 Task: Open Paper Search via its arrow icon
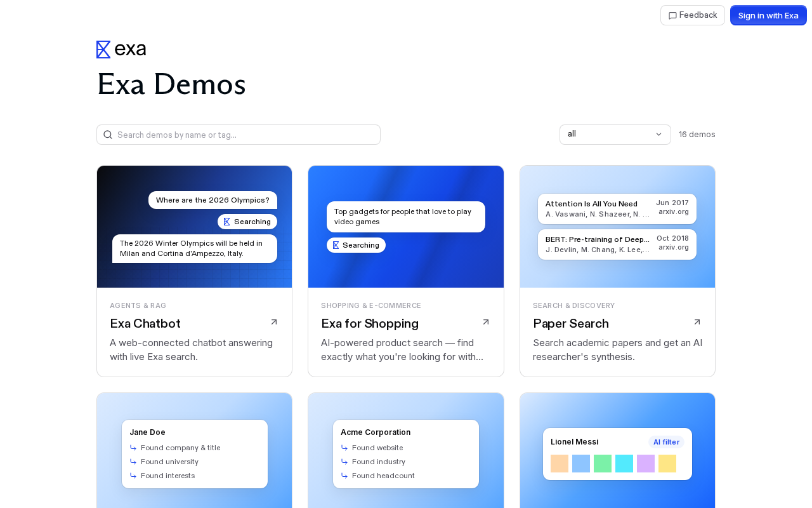[697, 323]
